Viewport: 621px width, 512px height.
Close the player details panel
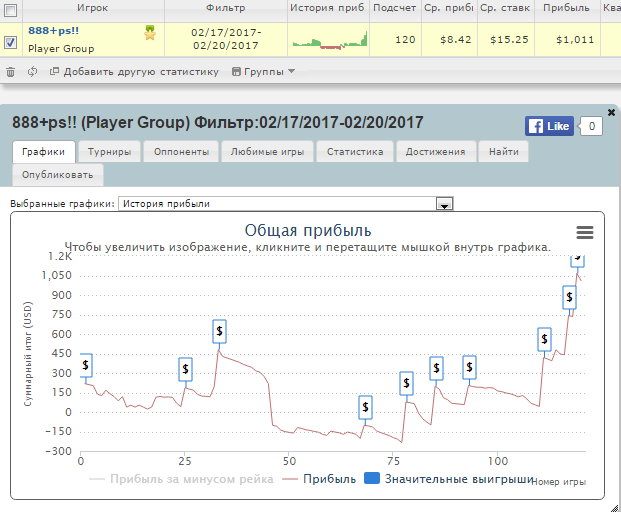[611, 112]
